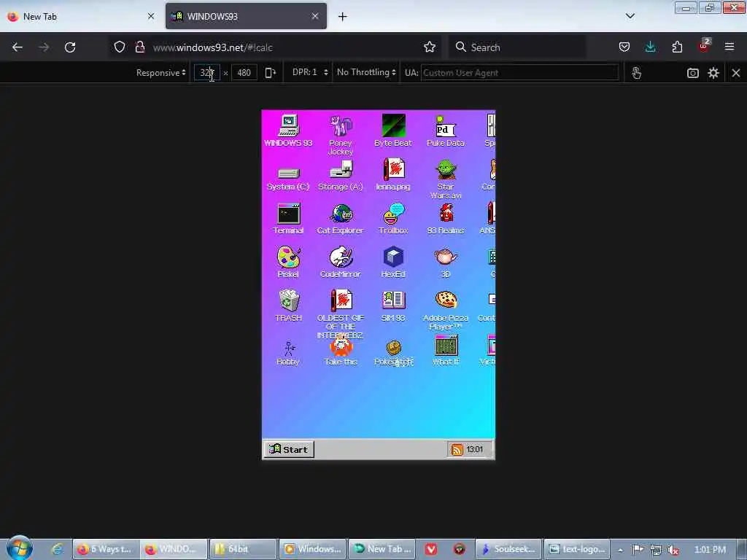747x560 pixels.
Task: Click the RSS feed tray icon
Action: pyautogui.click(x=457, y=449)
